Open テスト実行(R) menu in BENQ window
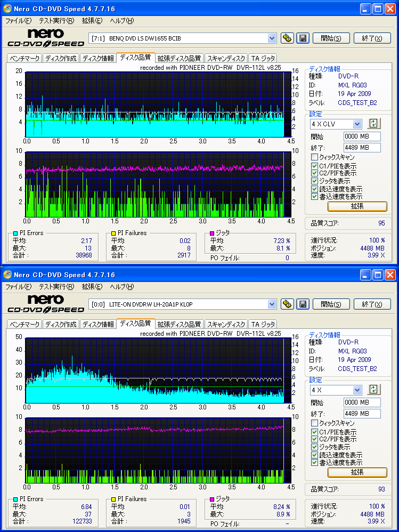The height and width of the screenshot is (532, 399). (x=56, y=21)
